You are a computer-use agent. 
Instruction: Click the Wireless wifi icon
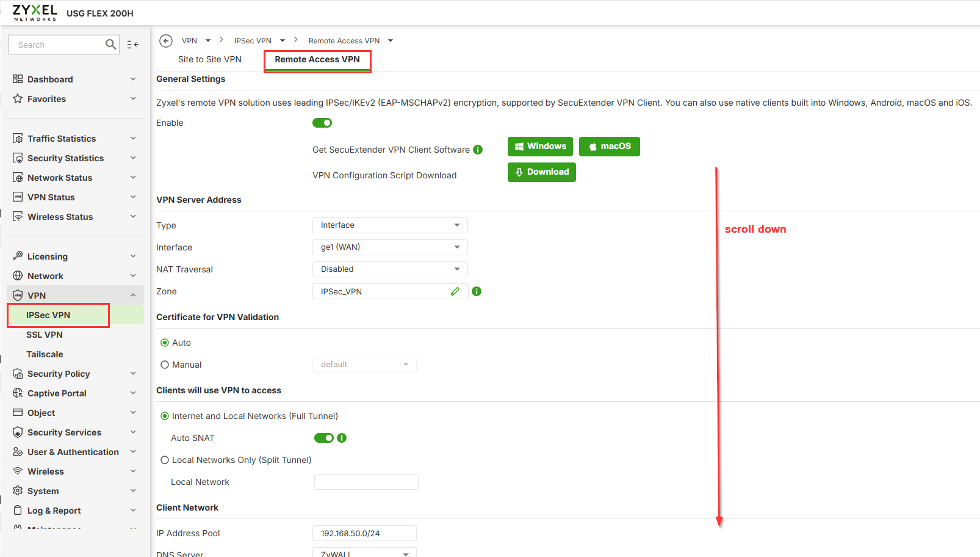[18, 471]
